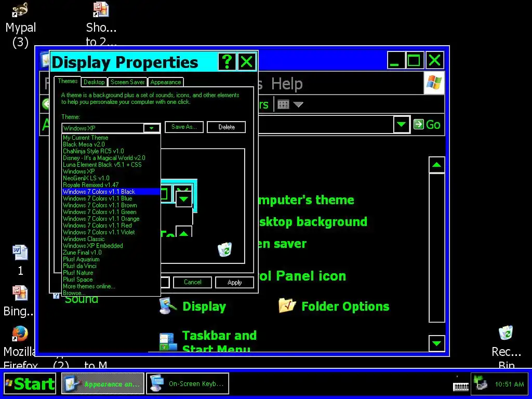Select Windows 7 Colors v1.1 Black
Image resolution: width=532 pixels, height=399 pixels.
coord(111,192)
